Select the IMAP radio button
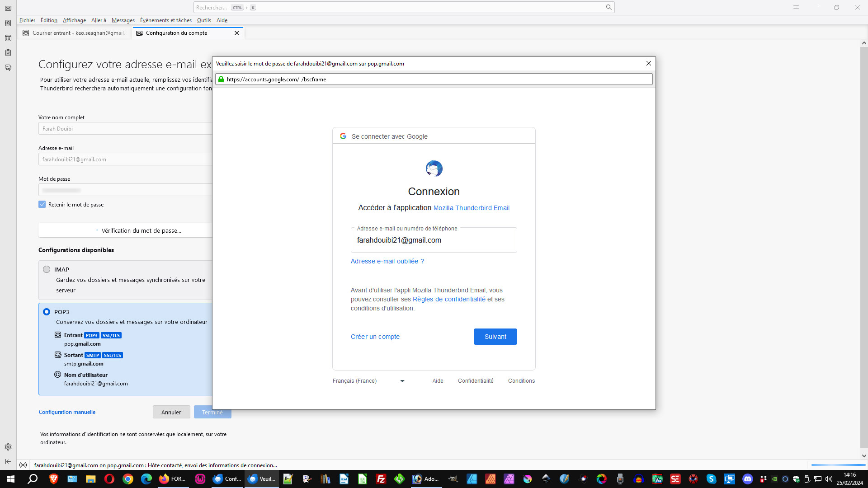The width and height of the screenshot is (868, 488). tap(47, 269)
